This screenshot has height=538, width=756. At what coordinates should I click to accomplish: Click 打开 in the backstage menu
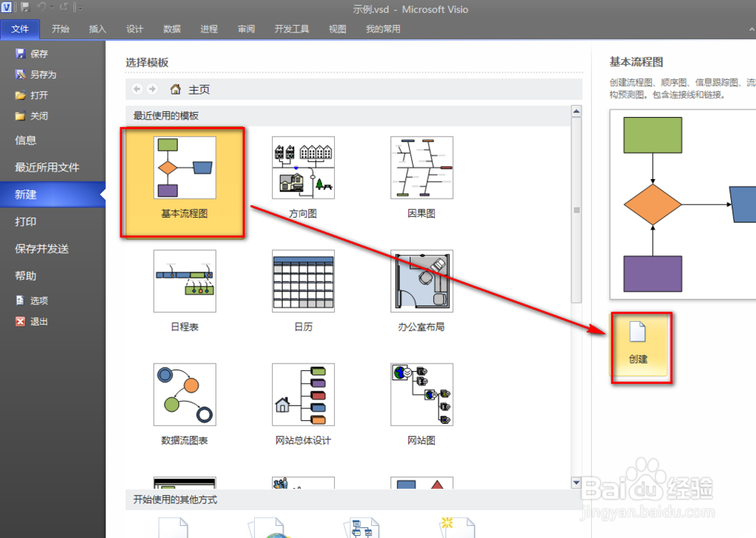32,95
